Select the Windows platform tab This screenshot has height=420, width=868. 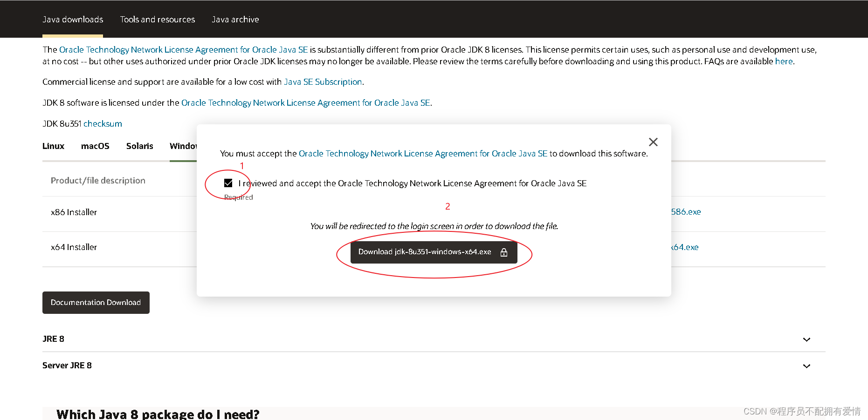tap(183, 146)
